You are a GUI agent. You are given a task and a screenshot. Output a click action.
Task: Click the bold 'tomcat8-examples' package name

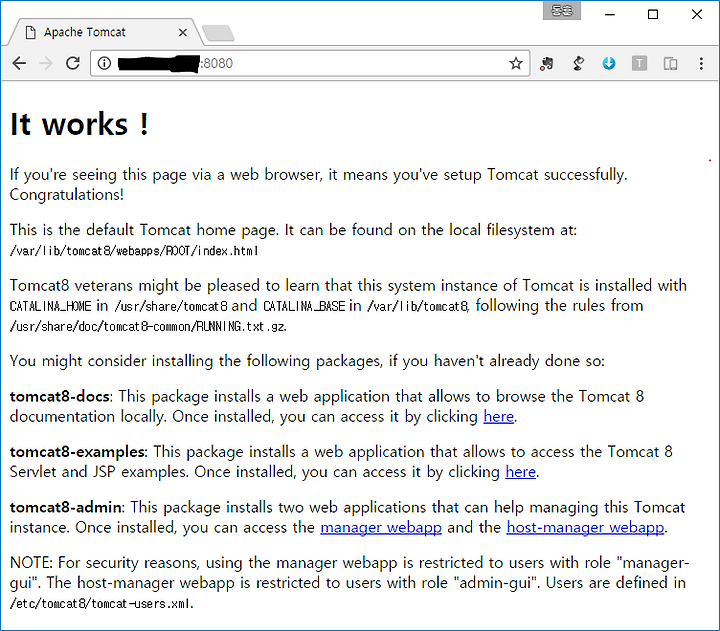[x=77, y=452]
